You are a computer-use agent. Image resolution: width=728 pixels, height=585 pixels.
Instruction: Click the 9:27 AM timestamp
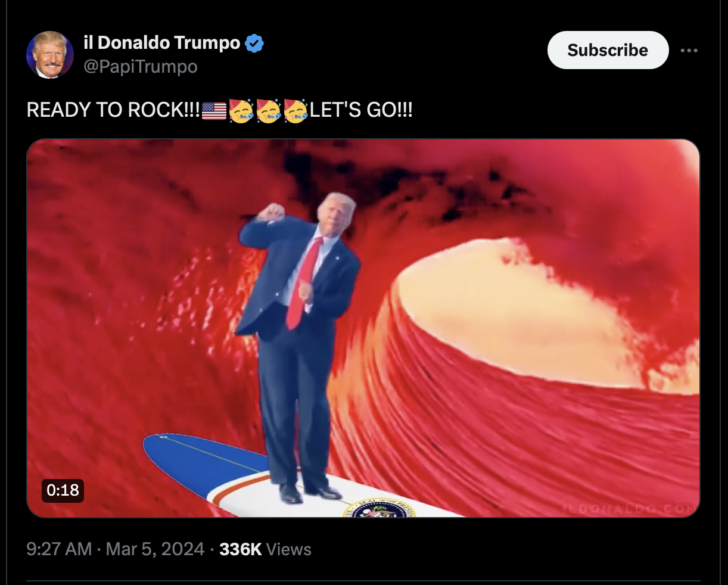[60, 549]
